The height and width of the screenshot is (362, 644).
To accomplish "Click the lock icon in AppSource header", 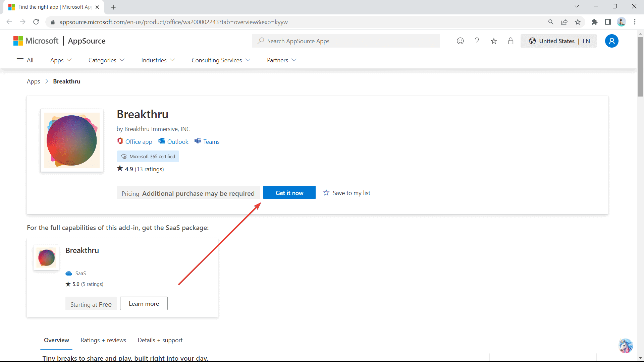I will click(x=511, y=41).
